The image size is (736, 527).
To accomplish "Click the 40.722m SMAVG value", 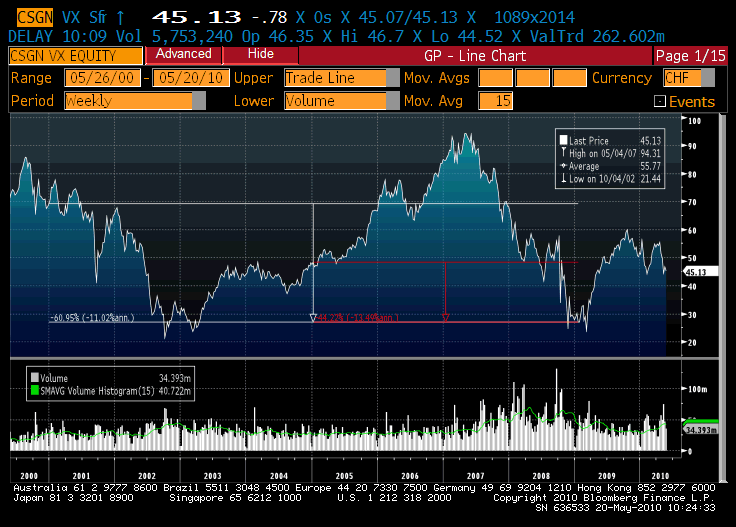I will pos(175,390).
